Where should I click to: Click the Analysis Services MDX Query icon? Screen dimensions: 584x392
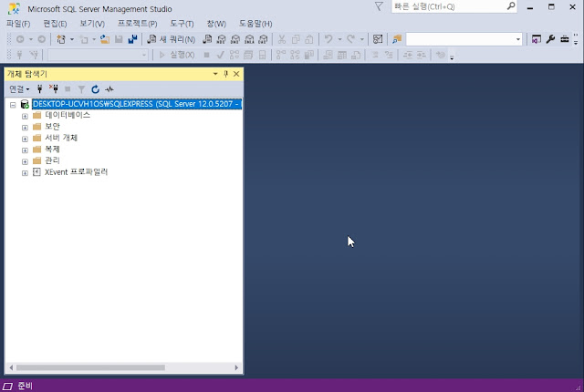click(x=221, y=39)
